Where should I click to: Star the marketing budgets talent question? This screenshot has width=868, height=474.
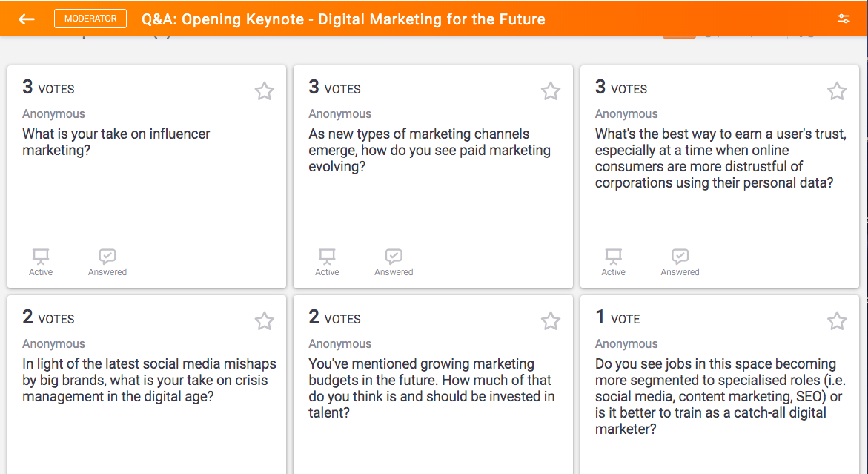pyautogui.click(x=551, y=320)
